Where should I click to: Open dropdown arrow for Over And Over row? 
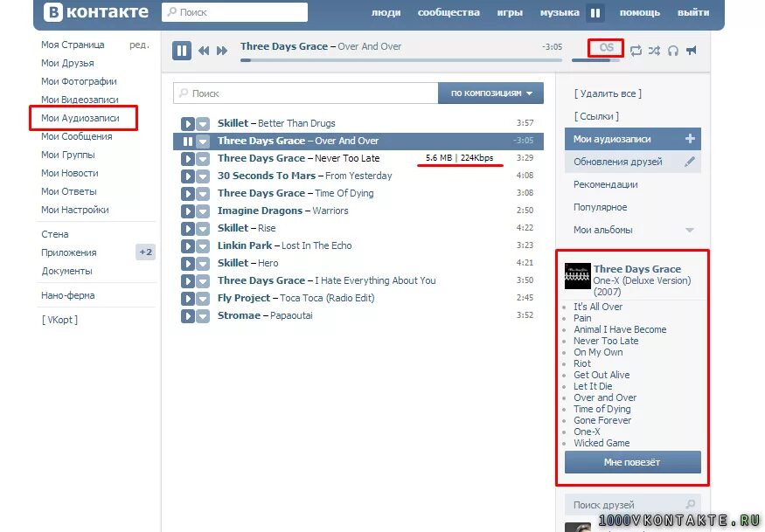[x=203, y=142]
